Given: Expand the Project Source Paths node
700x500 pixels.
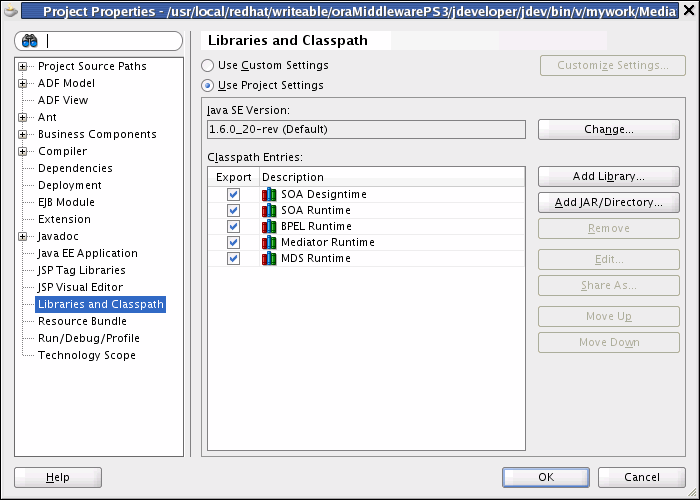Looking at the screenshot, I should coord(23,66).
